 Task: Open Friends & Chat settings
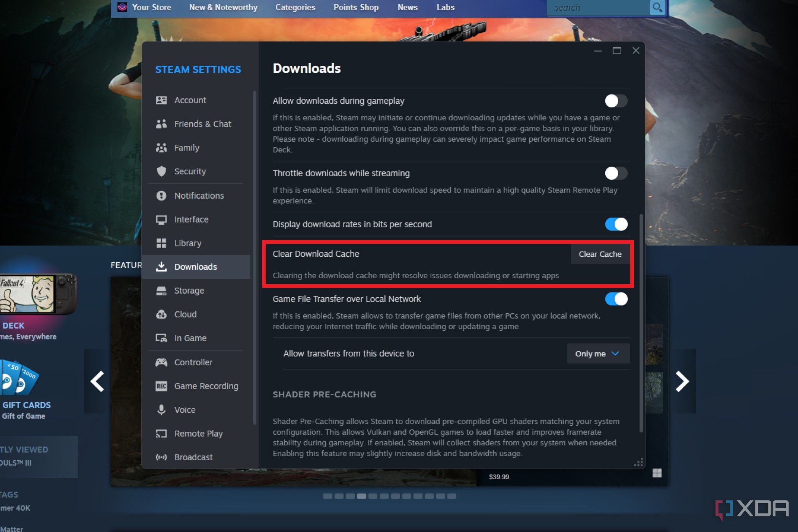coord(202,123)
